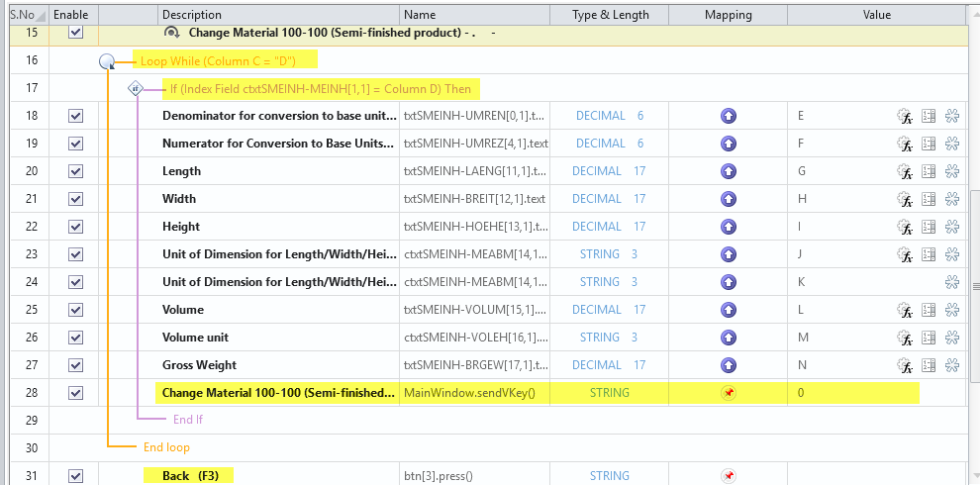Uncheck Enable box for Volume unit row

[x=76, y=338]
